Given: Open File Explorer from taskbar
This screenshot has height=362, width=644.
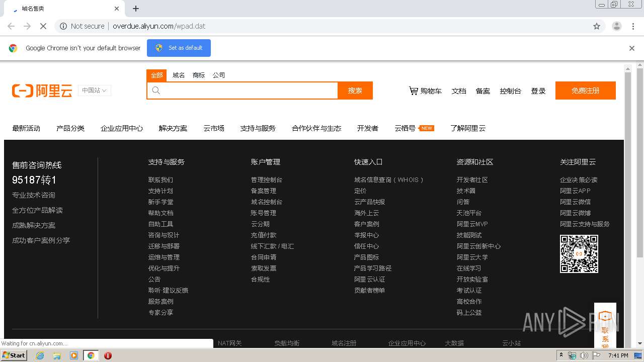Looking at the screenshot, I should point(57,355).
